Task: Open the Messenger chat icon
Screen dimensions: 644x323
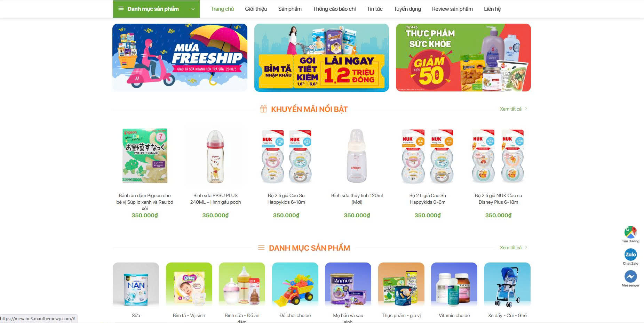Action: coord(630,276)
